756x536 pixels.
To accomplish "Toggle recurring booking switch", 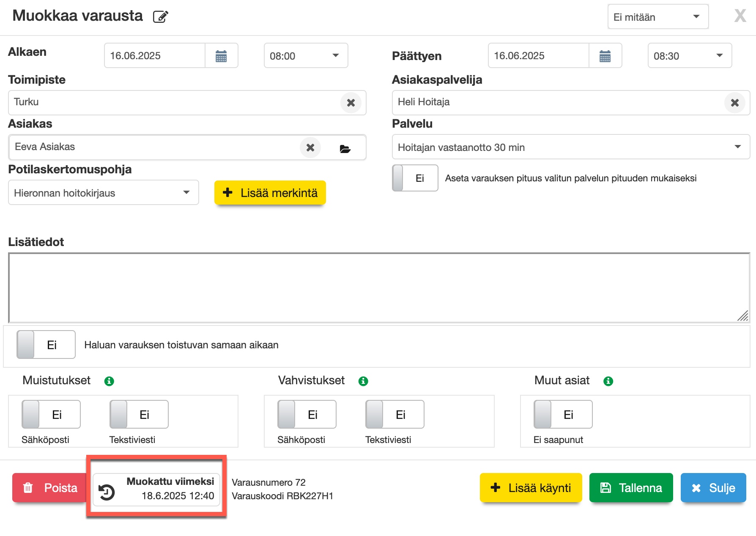I will click(x=46, y=345).
